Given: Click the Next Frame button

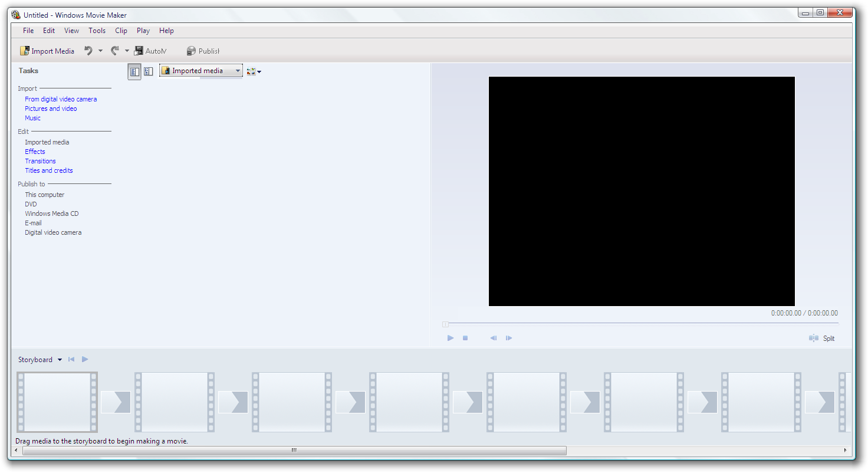Looking at the screenshot, I should coord(509,338).
